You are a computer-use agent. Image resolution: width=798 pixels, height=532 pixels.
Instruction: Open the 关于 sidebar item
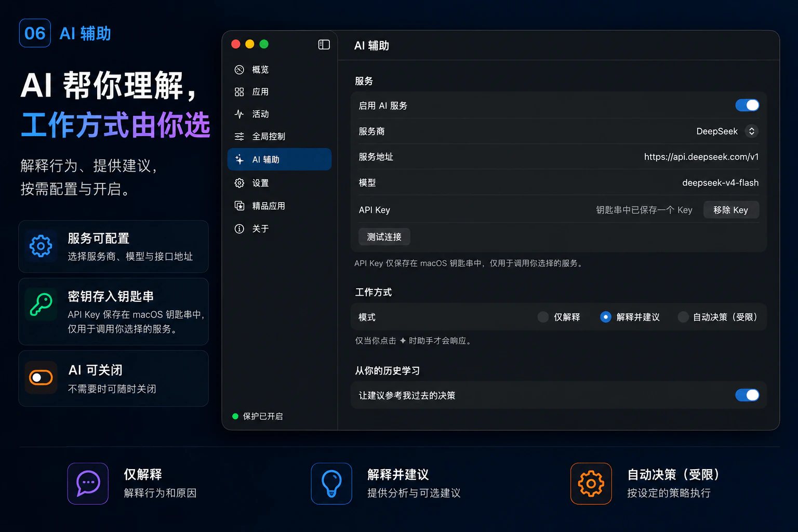[x=280, y=229]
